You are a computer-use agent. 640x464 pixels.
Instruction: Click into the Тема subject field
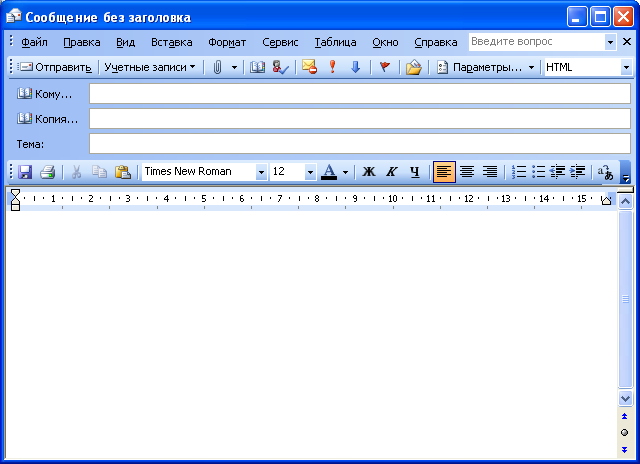coord(360,144)
